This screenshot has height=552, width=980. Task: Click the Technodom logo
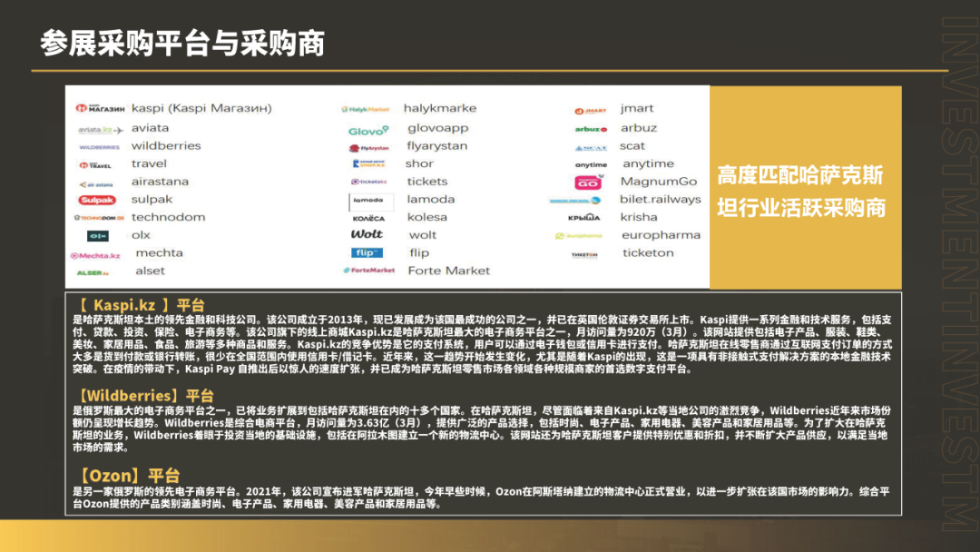coord(99,218)
